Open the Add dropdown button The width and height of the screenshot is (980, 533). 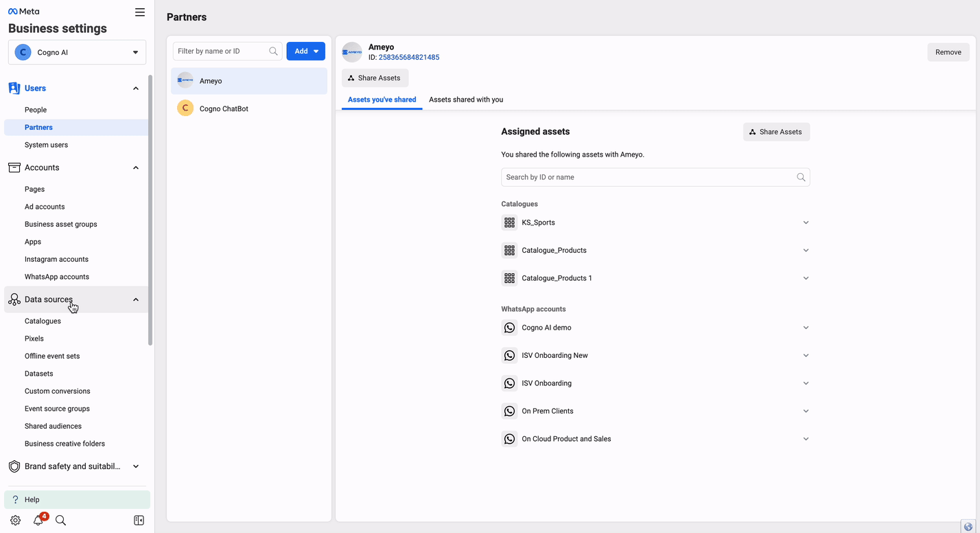click(x=306, y=52)
